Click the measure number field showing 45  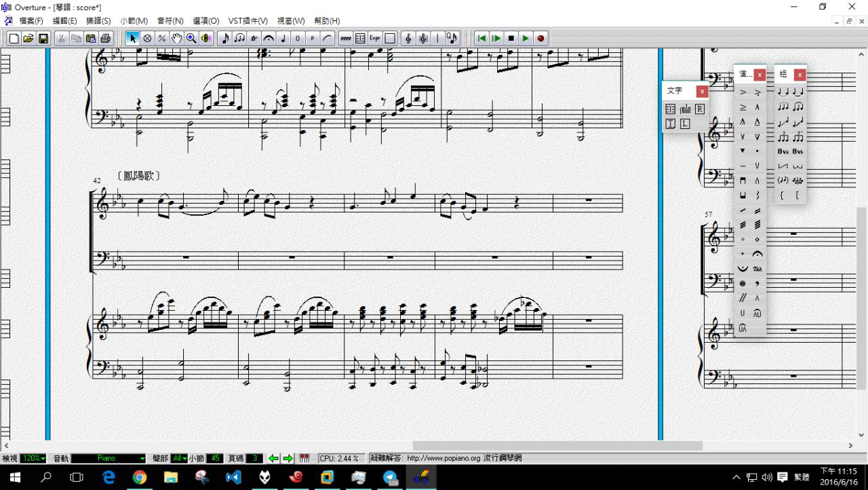(x=215, y=459)
